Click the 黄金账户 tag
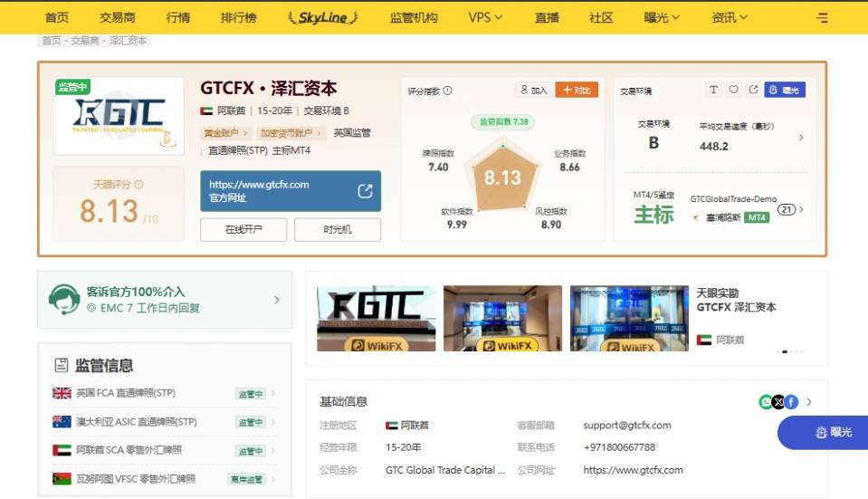Image resolution: width=868 pixels, height=499 pixels. click(x=225, y=133)
